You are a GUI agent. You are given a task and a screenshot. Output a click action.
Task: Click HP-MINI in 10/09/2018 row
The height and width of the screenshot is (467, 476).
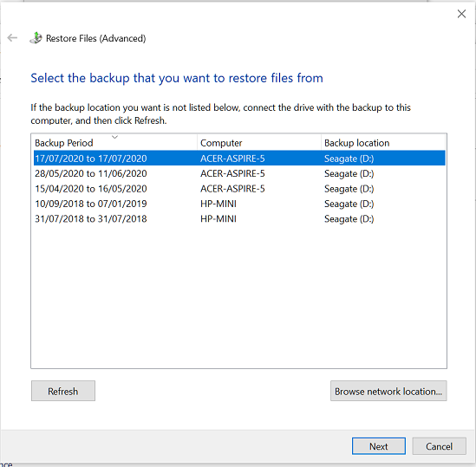click(218, 204)
